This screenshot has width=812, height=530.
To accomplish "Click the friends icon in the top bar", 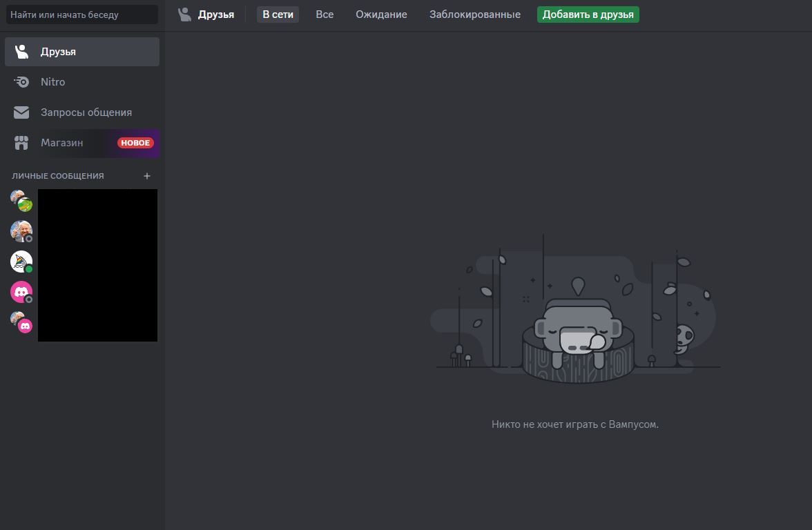I will click(184, 14).
